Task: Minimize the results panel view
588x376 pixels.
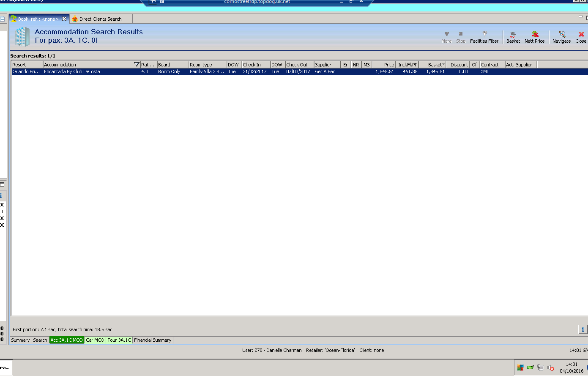Action: (581, 17)
